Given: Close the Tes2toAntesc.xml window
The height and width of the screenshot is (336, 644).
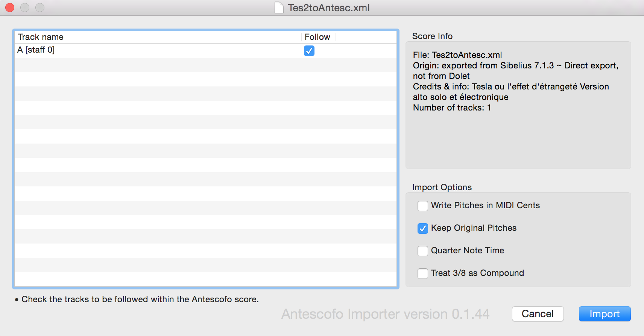Looking at the screenshot, I should [x=10, y=8].
